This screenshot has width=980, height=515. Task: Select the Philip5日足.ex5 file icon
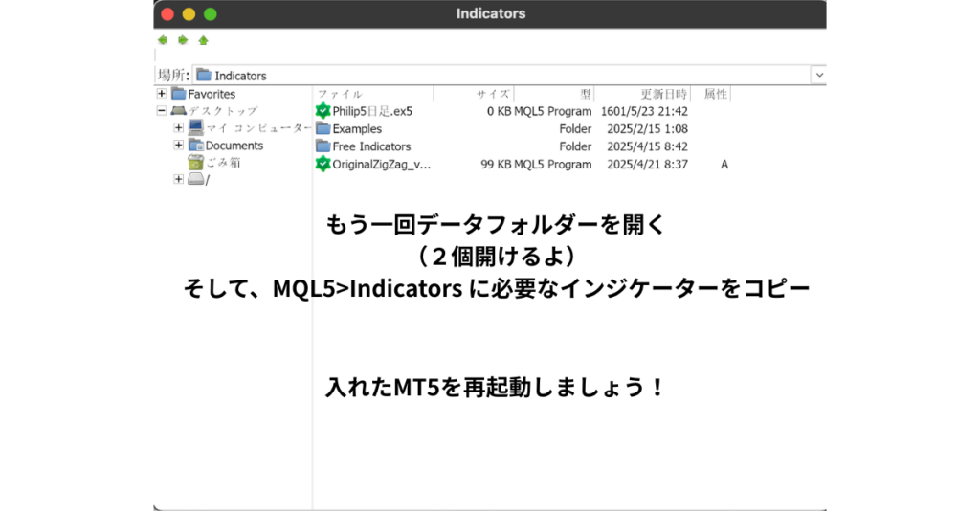click(323, 111)
